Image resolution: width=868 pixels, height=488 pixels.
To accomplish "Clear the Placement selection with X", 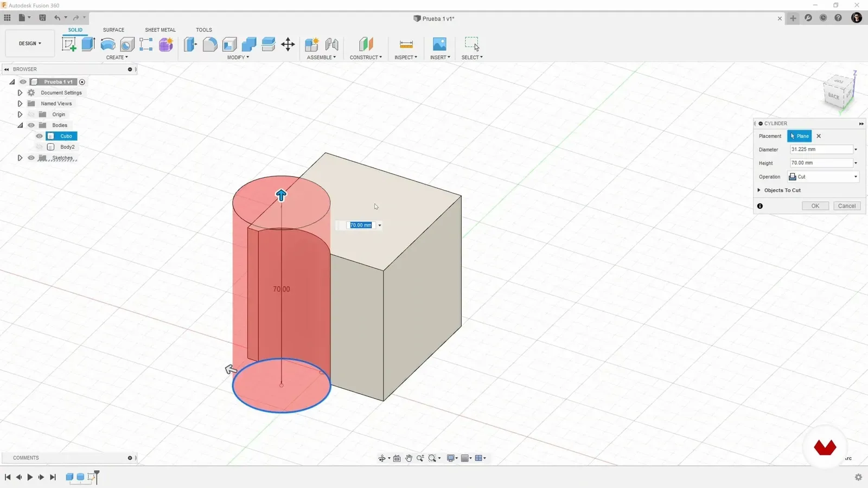I will tap(819, 136).
